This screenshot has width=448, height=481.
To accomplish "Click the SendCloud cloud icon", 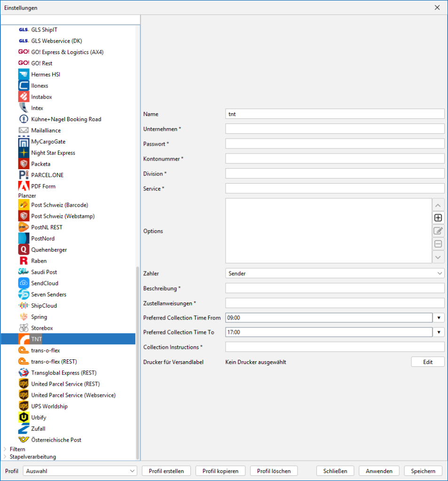I will [x=24, y=283].
